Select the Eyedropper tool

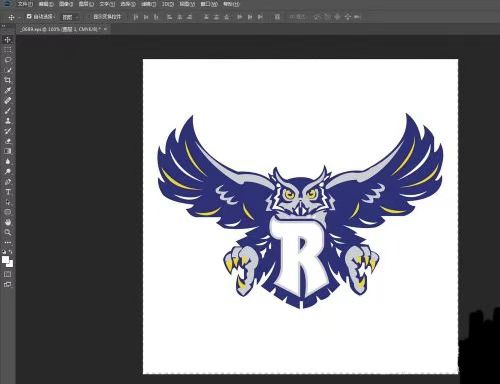8,90
